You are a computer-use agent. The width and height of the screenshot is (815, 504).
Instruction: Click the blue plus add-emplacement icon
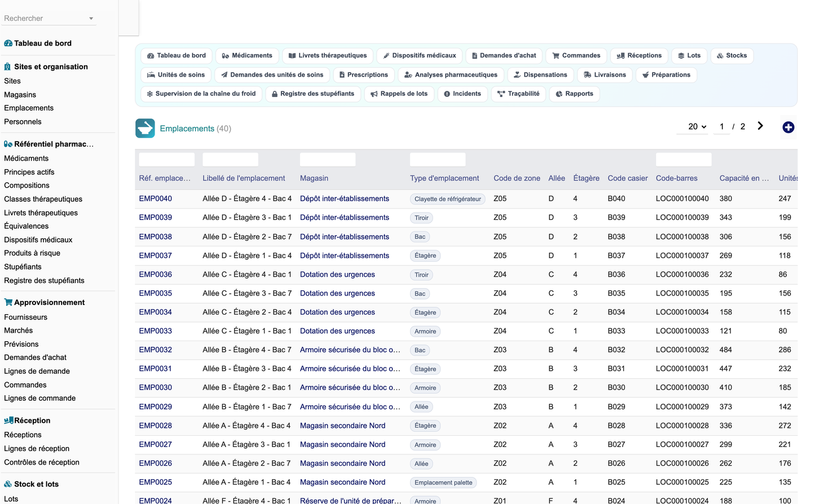point(788,127)
